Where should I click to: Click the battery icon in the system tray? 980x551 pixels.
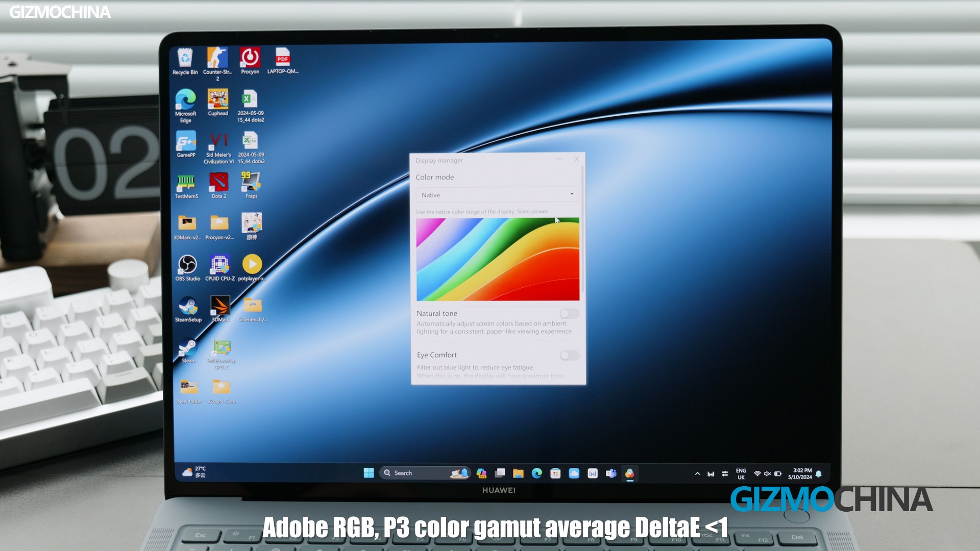tap(778, 474)
